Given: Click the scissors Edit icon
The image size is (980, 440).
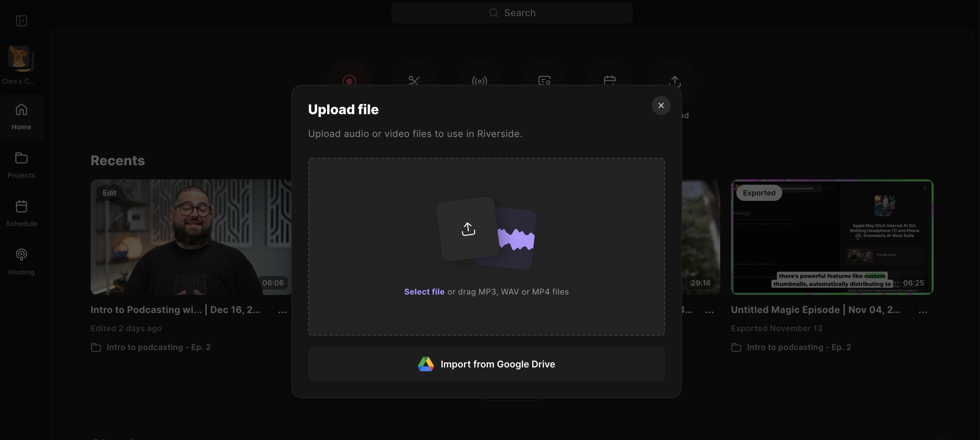Looking at the screenshot, I should [414, 80].
